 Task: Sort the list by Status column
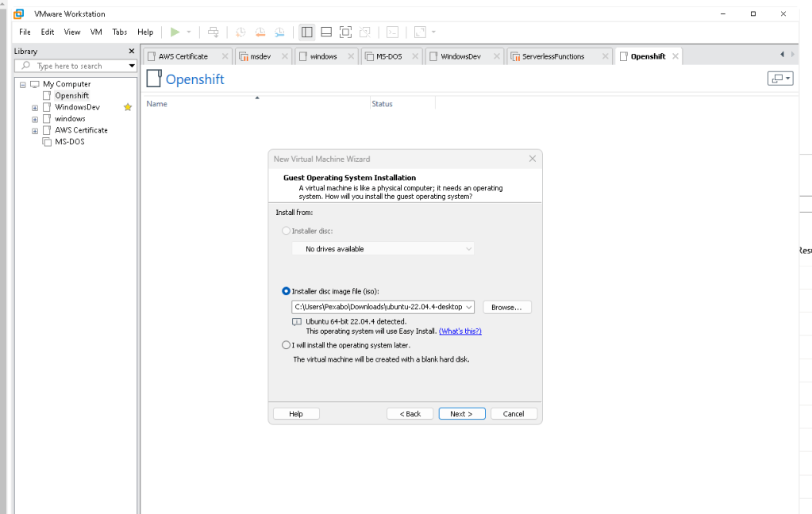pos(382,104)
